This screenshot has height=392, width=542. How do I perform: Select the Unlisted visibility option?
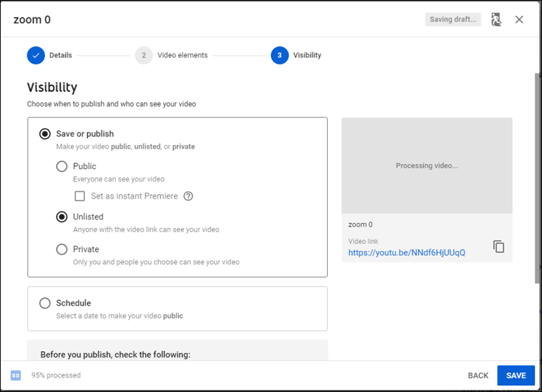click(62, 217)
